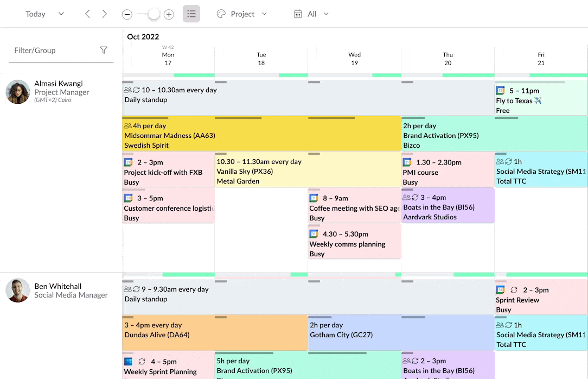Select the Tue 18 column header
The height and width of the screenshot is (379, 588).
tap(261, 59)
